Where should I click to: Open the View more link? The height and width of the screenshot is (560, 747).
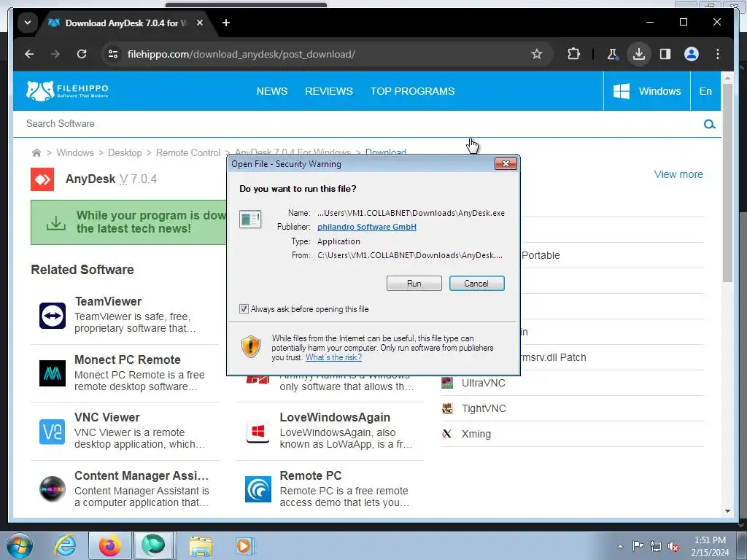tap(678, 174)
